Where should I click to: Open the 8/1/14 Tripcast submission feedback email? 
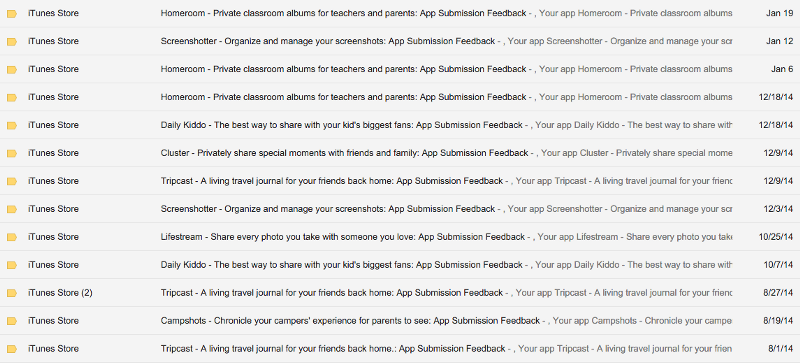400,349
